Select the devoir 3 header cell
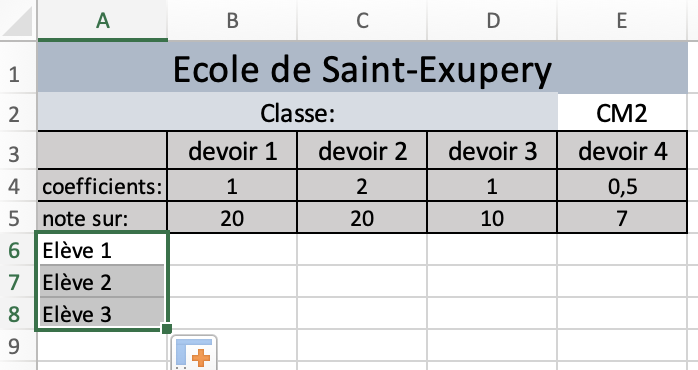698x370 pixels. 492,150
